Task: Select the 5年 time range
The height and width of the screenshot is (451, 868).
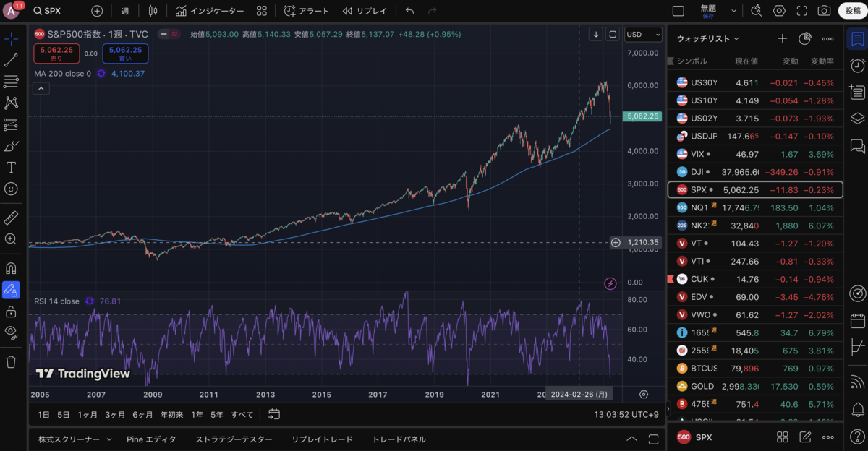Action: coord(217,414)
